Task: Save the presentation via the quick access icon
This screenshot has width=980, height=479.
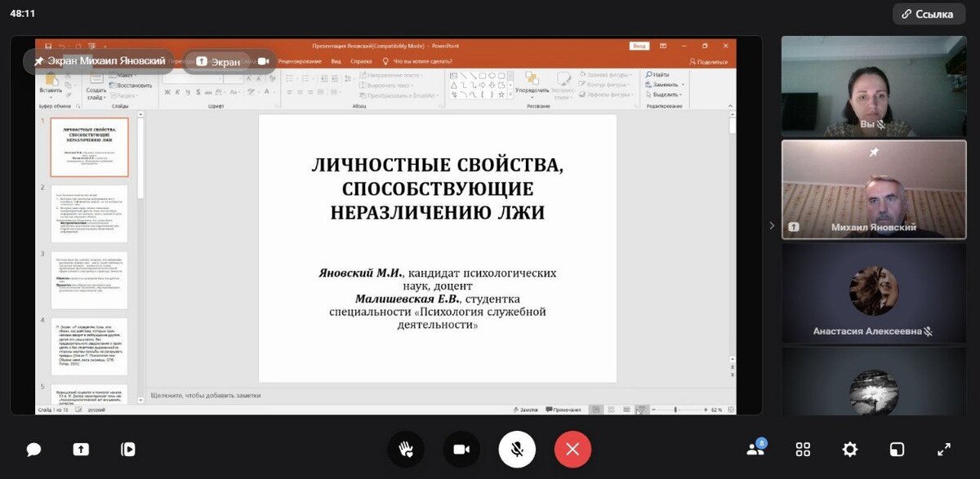Action: point(48,46)
